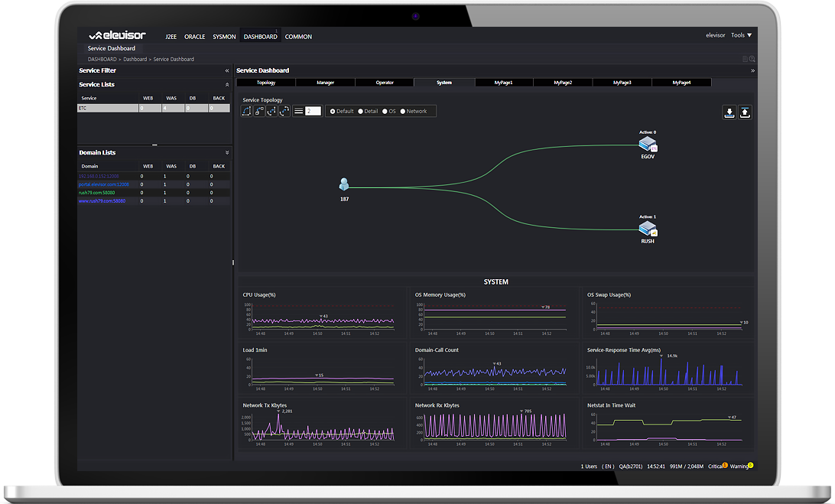Switch to the MyPage2 tab
The image size is (835, 504).
562,83
